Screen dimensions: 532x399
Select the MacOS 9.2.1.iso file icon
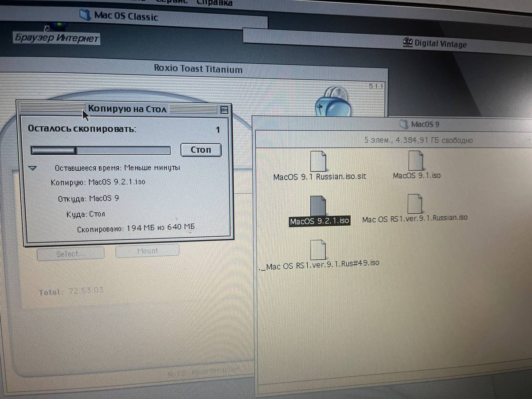[x=318, y=206]
